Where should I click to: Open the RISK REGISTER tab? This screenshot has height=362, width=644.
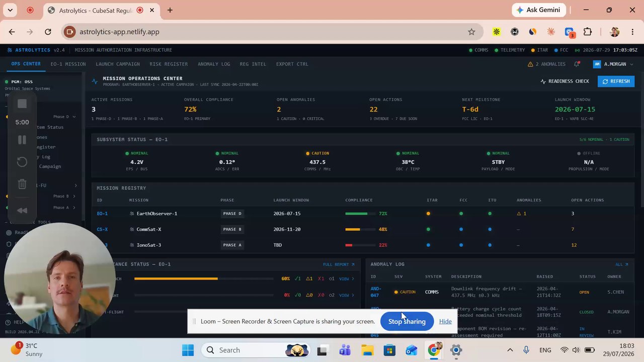169,64
